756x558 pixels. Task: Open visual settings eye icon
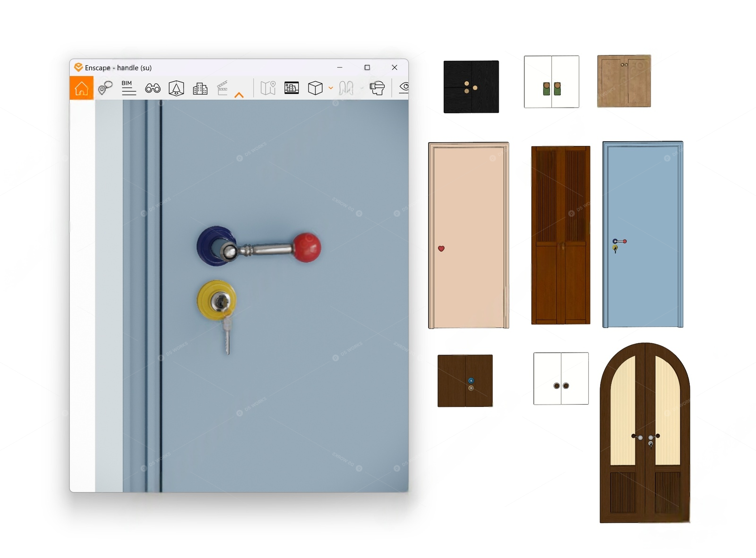(x=404, y=87)
